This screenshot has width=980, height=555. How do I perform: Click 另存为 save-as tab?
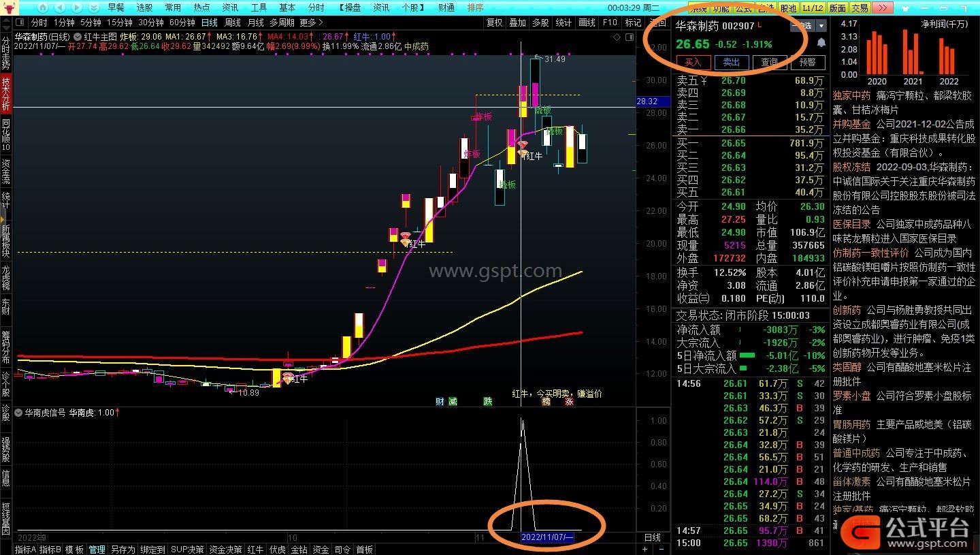click(x=123, y=550)
